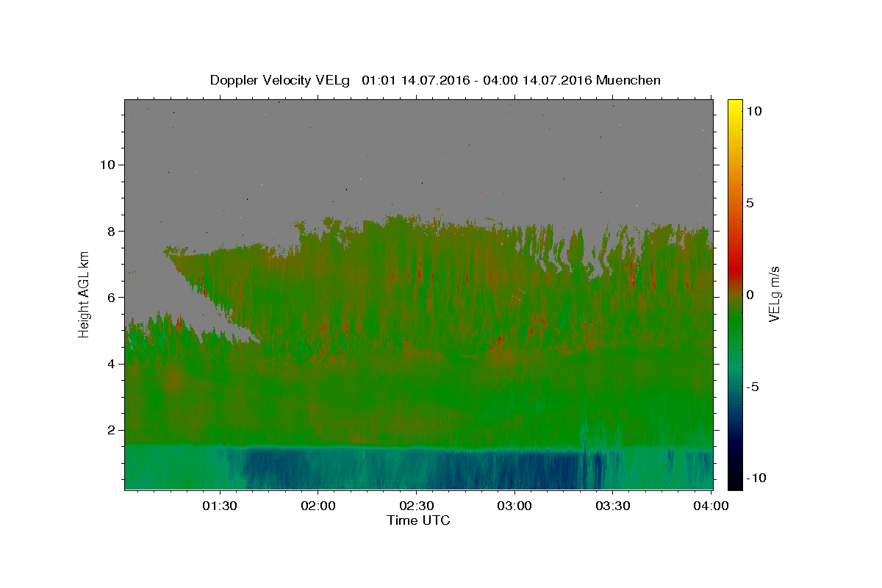Click the Time UTC axis title
882x588 pixels.
click(x=418, y=520)
